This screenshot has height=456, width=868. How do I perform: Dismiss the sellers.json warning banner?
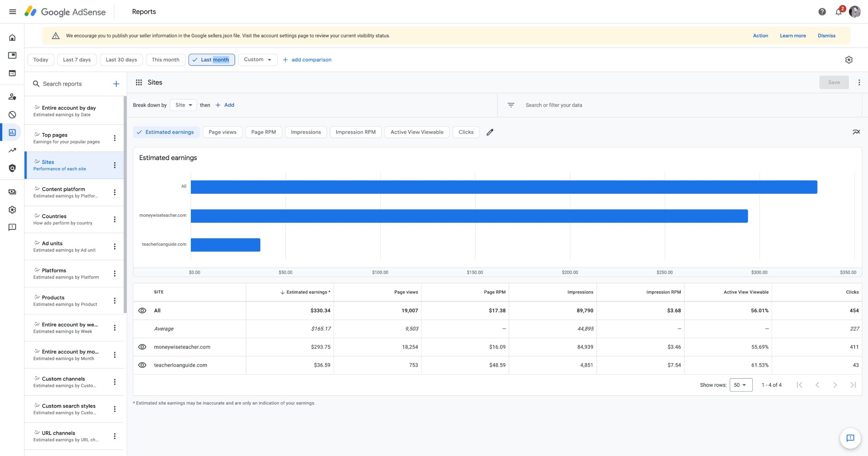point(826,36)
